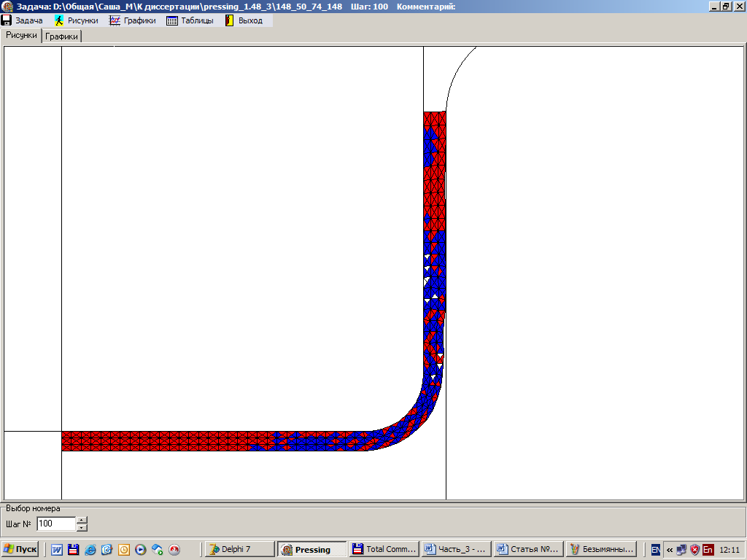
Task: Click the Шаг № input field
Action: (55, 524)
